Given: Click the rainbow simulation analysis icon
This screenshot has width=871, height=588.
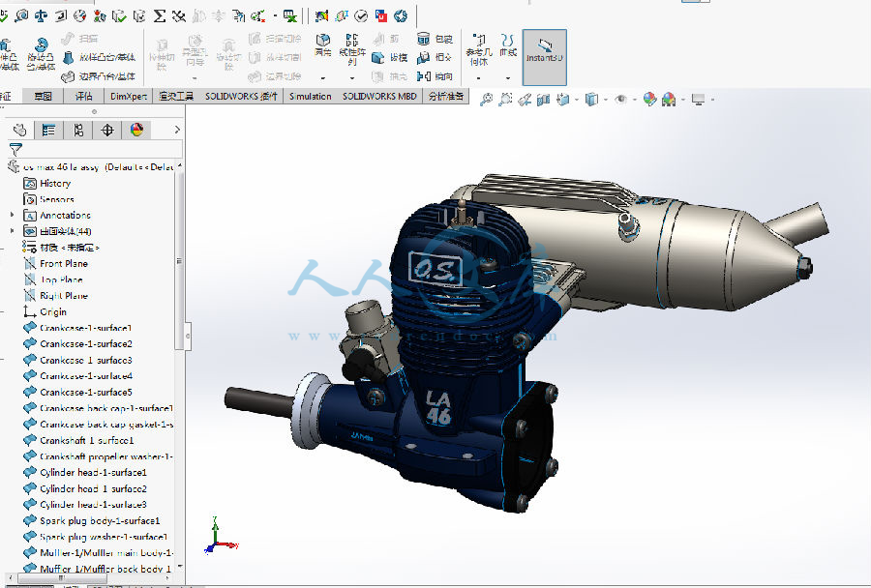Looking at the screenshot, I should (x=321, y=16).
